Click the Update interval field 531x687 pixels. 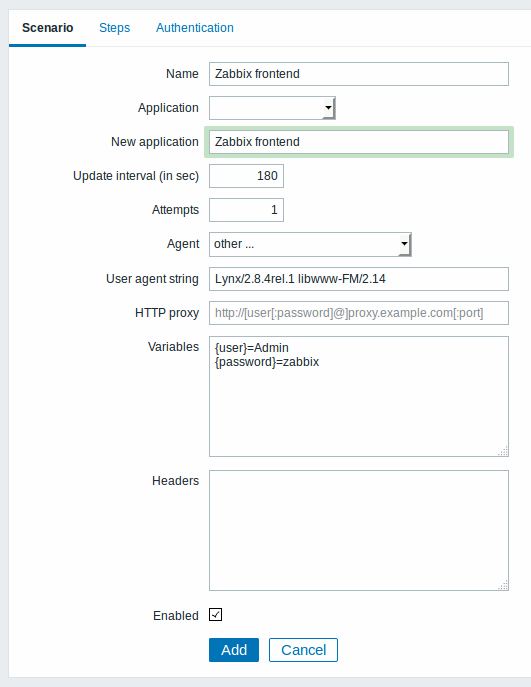[246, 176]
